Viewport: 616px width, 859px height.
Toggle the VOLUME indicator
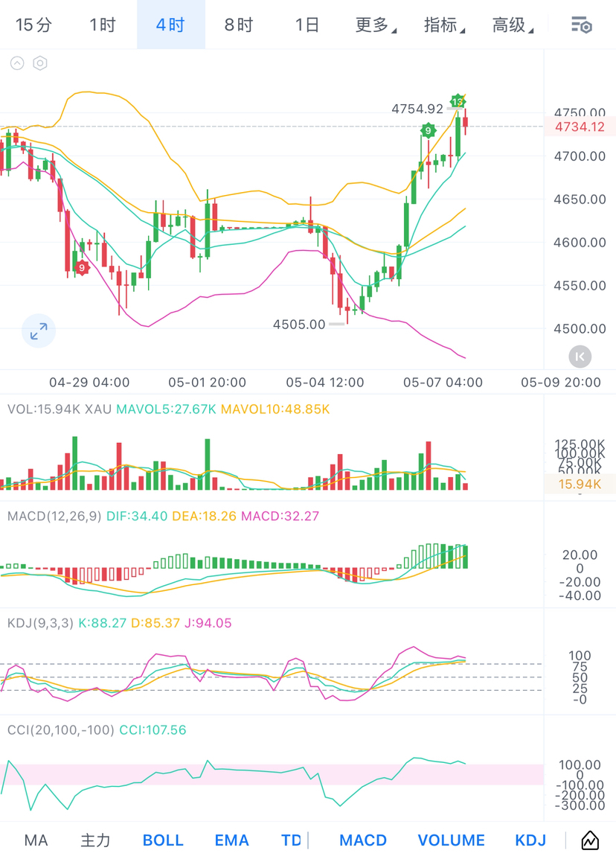point(451,840)
